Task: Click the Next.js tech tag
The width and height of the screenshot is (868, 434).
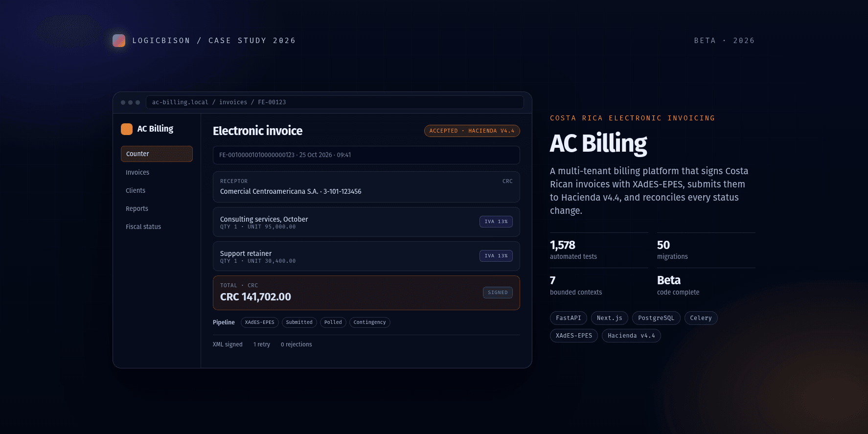Action: (610, 318)
